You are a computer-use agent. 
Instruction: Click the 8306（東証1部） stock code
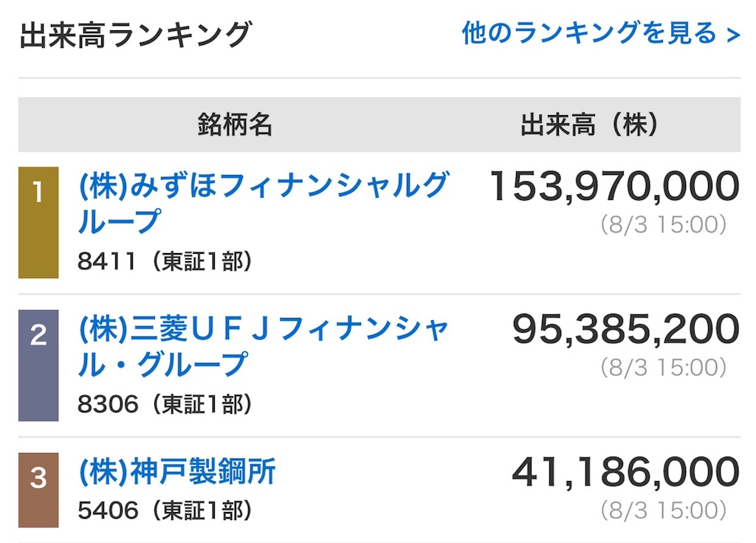(165, 404)
